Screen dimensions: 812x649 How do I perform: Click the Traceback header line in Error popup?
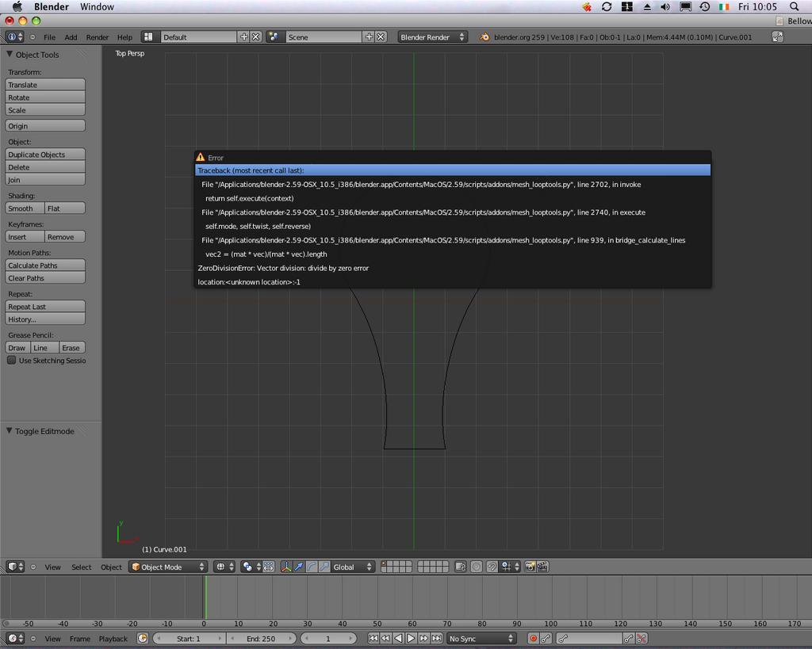453,170
